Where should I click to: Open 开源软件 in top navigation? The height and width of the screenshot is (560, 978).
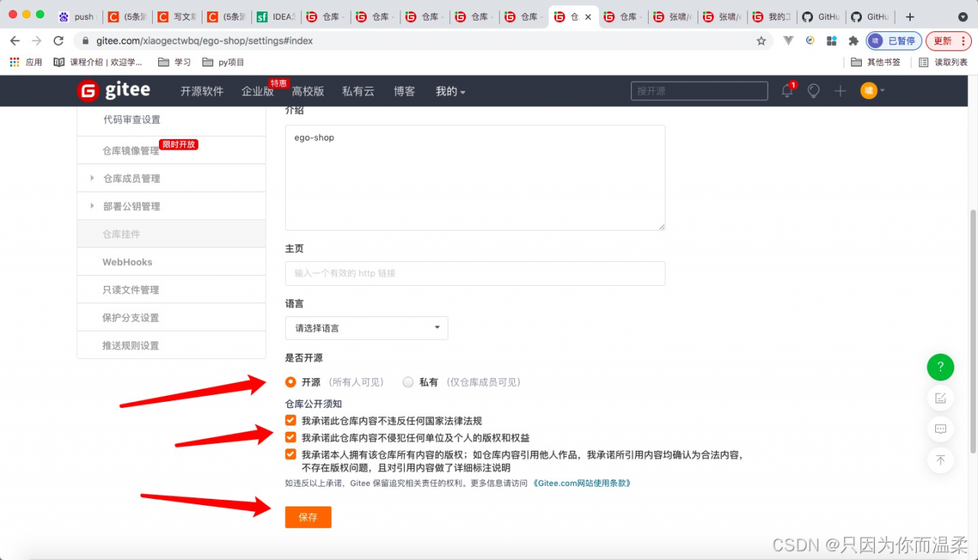click(x=202, y=91)
